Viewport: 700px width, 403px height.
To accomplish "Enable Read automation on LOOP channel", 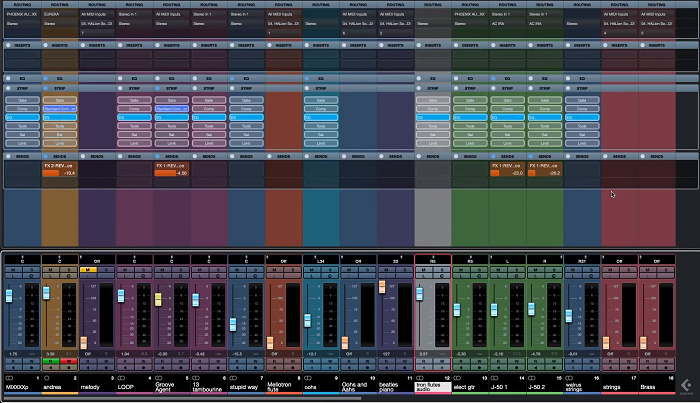I will (x=125, y=361).
